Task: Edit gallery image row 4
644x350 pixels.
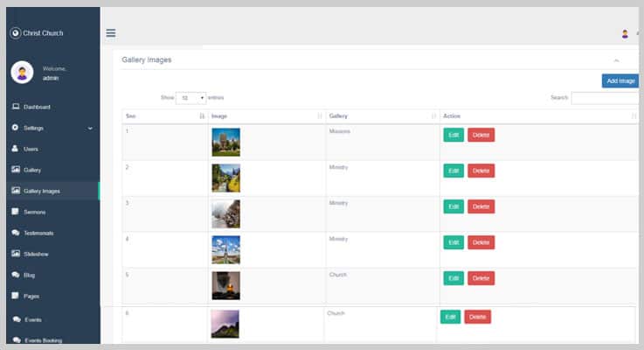Action: pos(454,242)
